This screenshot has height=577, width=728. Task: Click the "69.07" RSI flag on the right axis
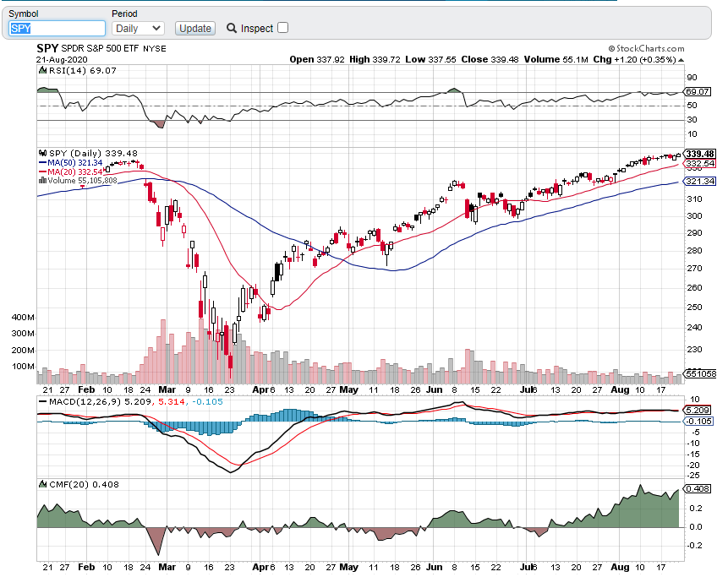tap(698, 92)
